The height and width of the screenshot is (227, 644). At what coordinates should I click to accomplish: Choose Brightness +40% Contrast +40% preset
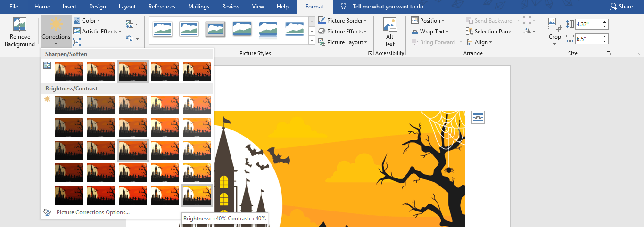pyautogui.click(x=197, y=195)
